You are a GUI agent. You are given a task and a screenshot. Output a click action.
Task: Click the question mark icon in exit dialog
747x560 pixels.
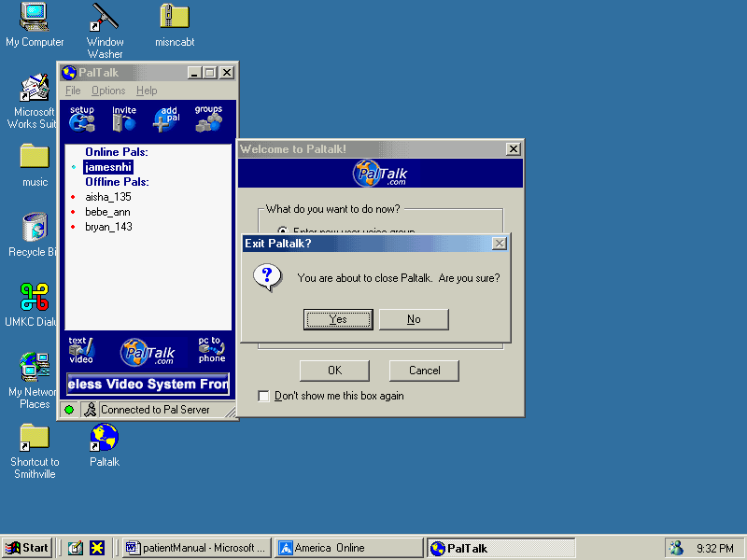click(x=267, y=277)
